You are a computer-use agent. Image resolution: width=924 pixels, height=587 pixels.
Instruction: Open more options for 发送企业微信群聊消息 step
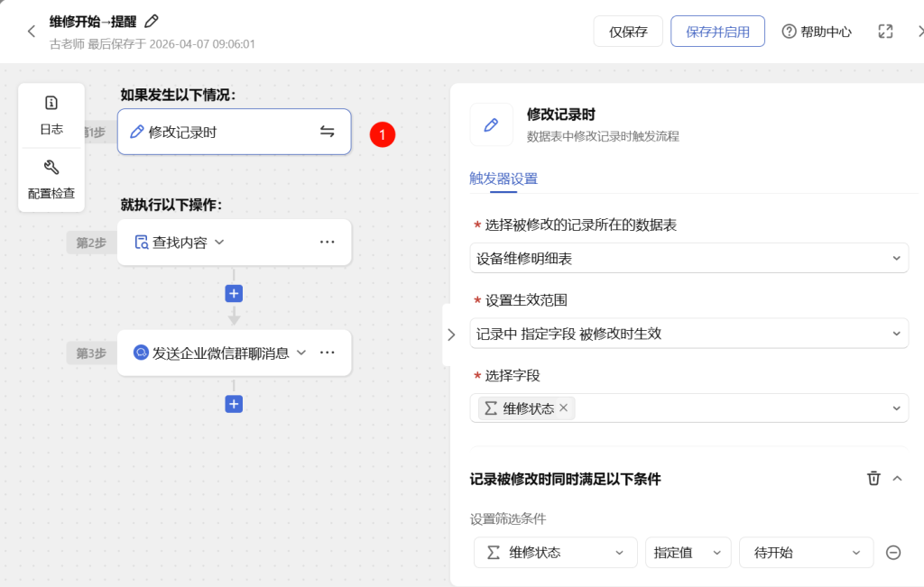(x=327, y=353)
